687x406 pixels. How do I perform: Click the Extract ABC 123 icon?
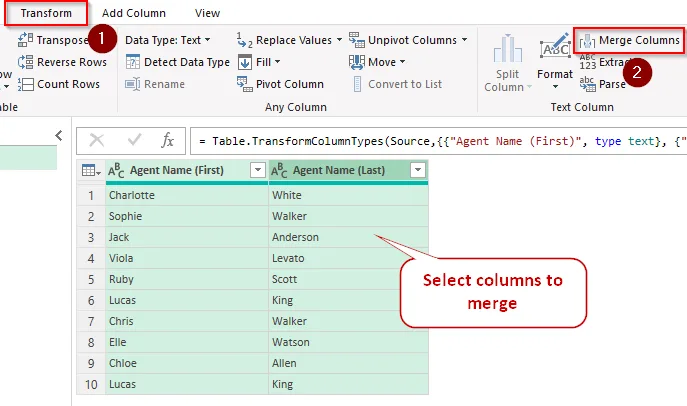(588, 62)
